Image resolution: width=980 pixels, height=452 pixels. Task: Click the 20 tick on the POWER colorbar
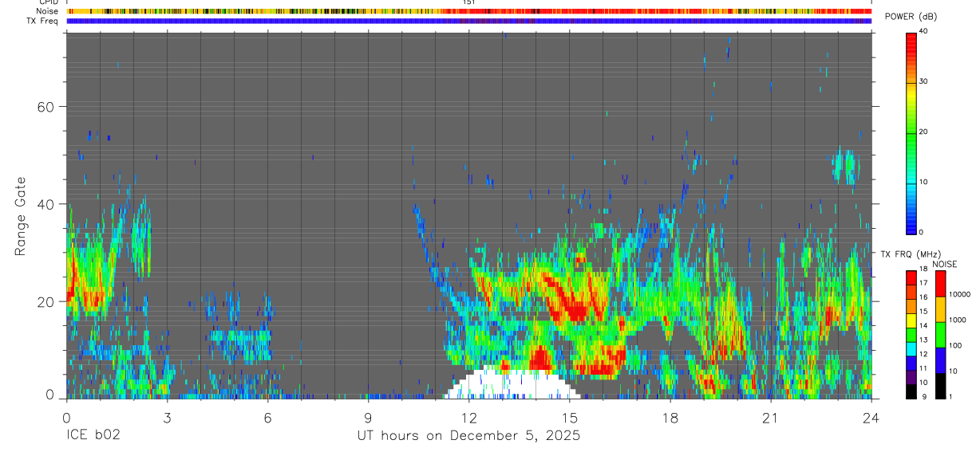click(924, 132)
